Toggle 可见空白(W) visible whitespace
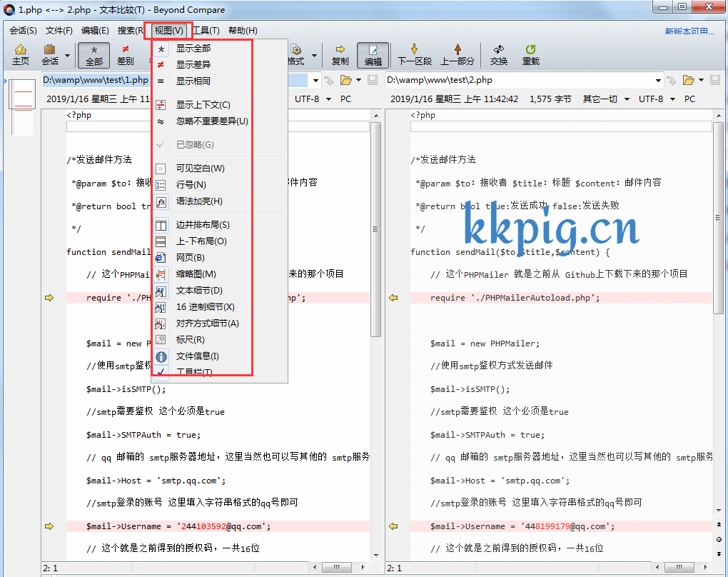This screenshot has height=577, width=728. coord(220,169)
